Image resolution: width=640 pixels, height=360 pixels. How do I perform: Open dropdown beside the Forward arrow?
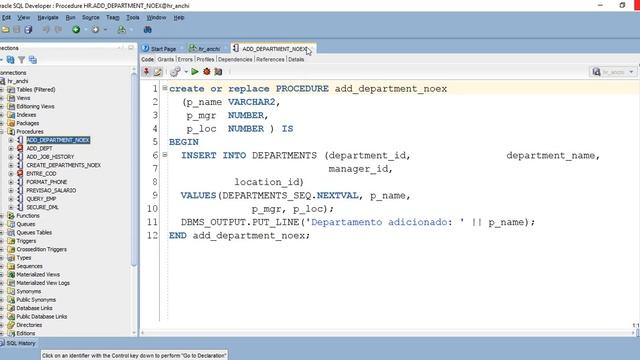(105, 30)
